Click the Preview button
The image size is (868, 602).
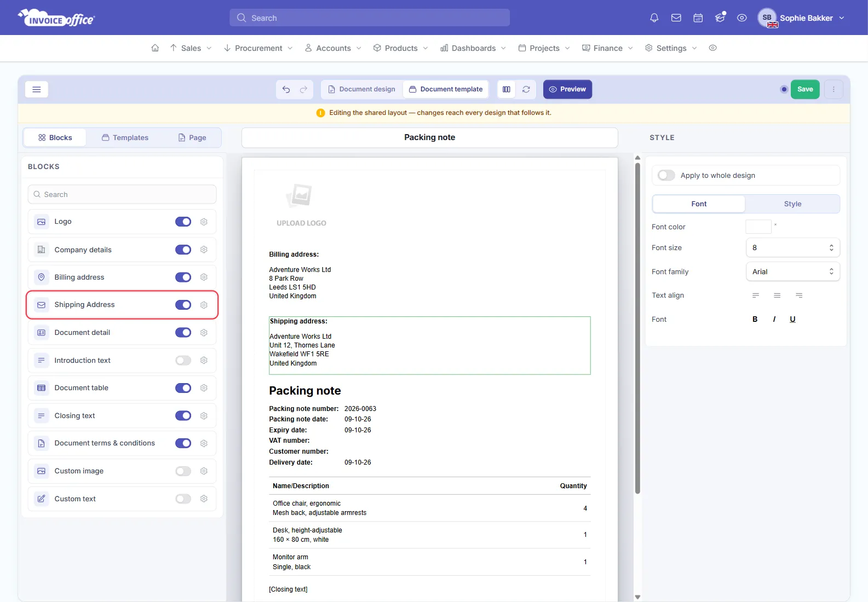click(567, 89)
